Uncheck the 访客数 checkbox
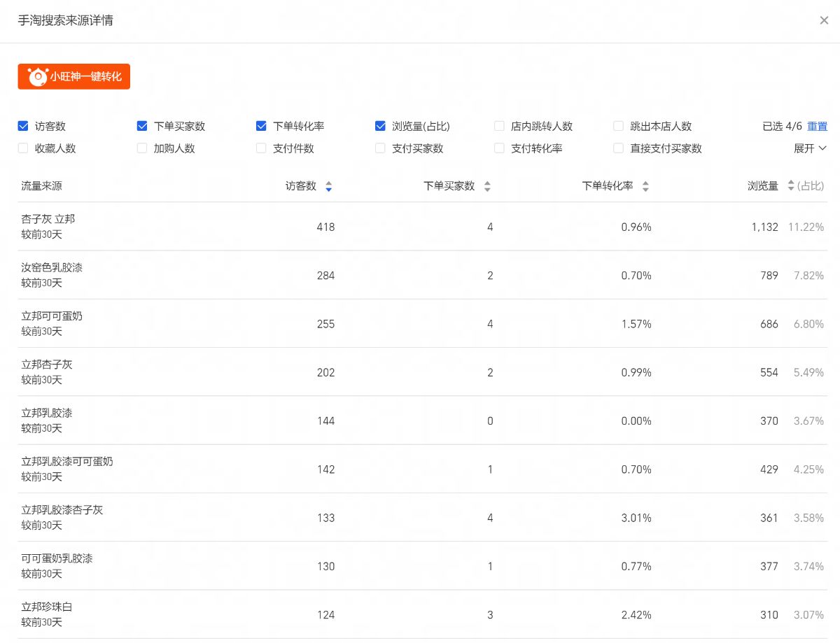This screenshot has height=643, width=840. (23, 126)
